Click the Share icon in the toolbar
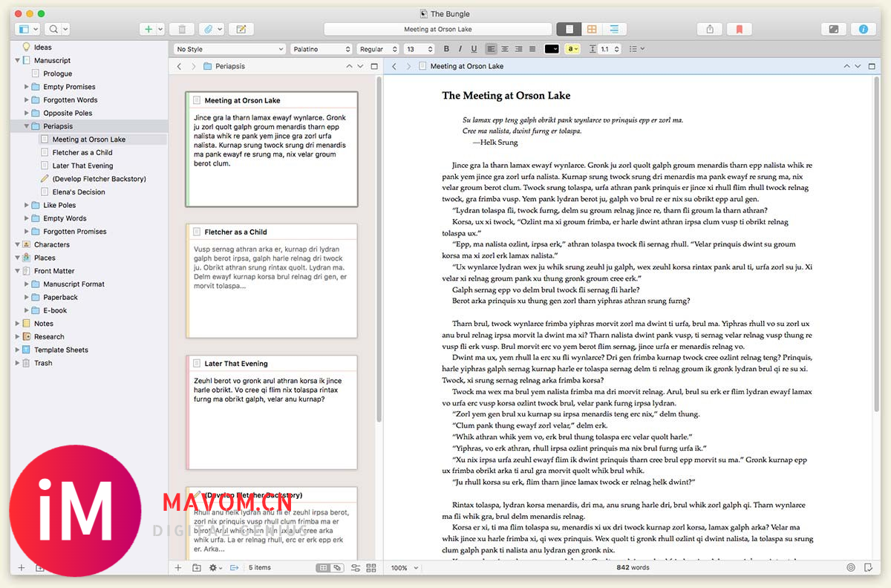891x588 pixels. pos(710,29)
